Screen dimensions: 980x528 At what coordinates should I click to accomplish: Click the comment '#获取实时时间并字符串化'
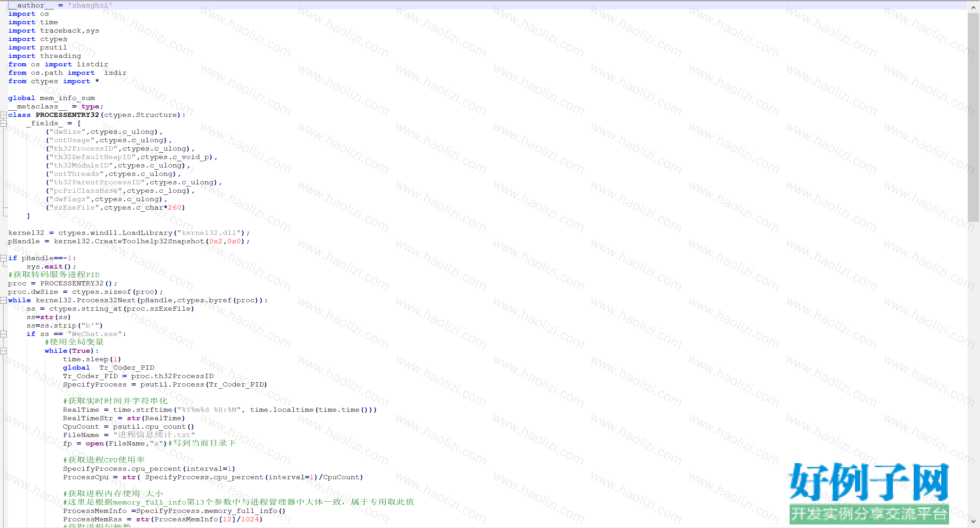coord(115,401)
